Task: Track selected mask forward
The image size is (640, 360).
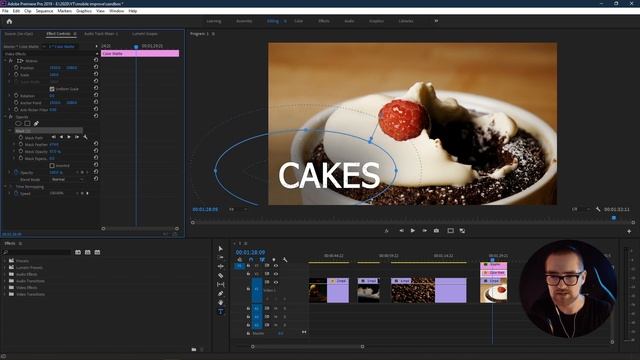Action: tap(69, 137)
